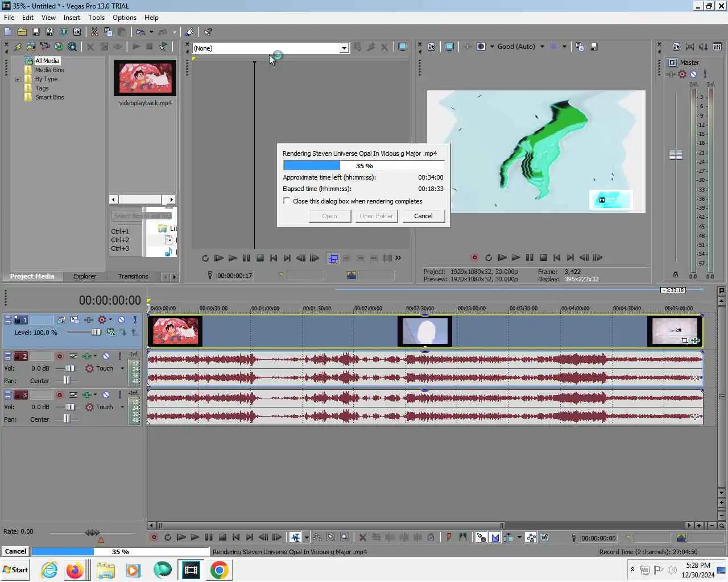Open Good (Auto) preview quality dropdown
The width and height of the screenshot is (728, 582).
point(542,47)
